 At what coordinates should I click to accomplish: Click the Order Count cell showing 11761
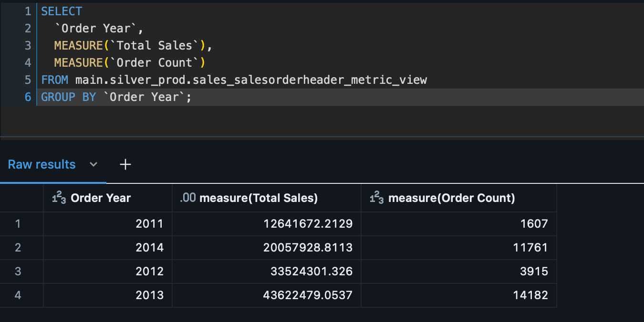(x=530, y=248)
